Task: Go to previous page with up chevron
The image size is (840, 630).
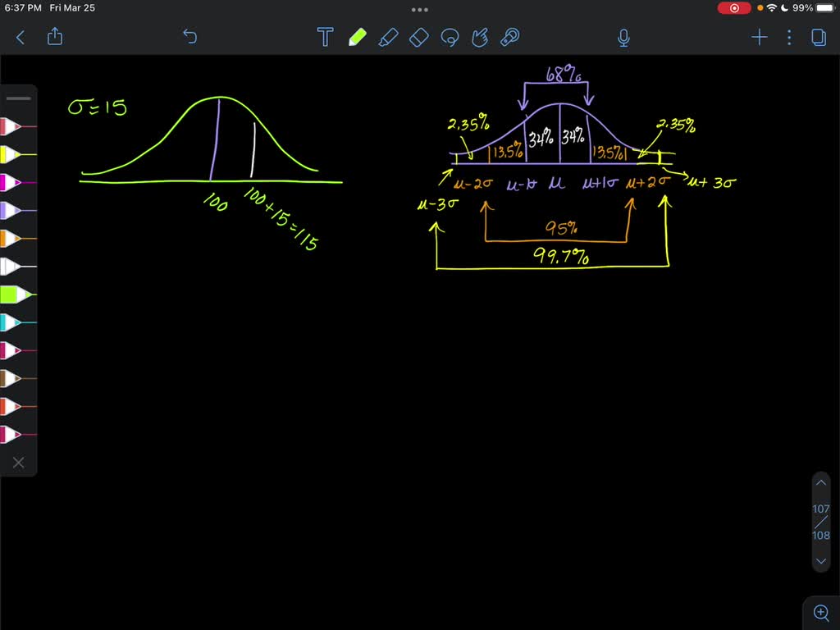Action: pyautogui.click(x=821, y=482)
